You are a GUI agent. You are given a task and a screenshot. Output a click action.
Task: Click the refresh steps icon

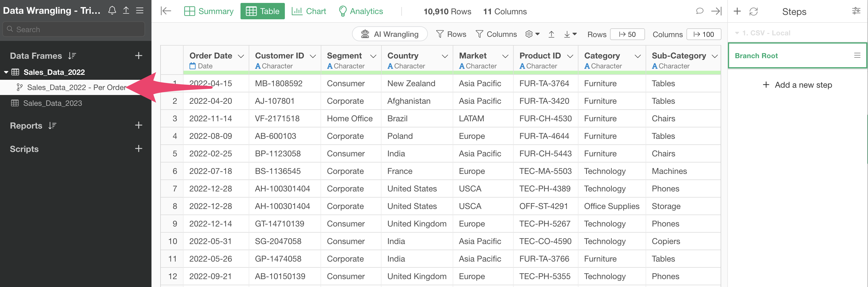pos(753,11)
